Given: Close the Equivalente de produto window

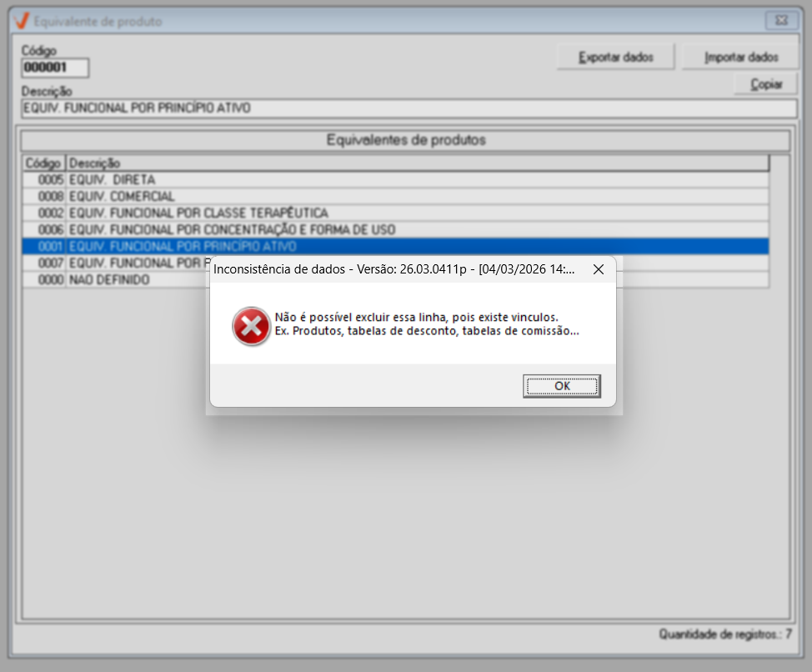Looking at the screenshot, I should coord(781,21).
